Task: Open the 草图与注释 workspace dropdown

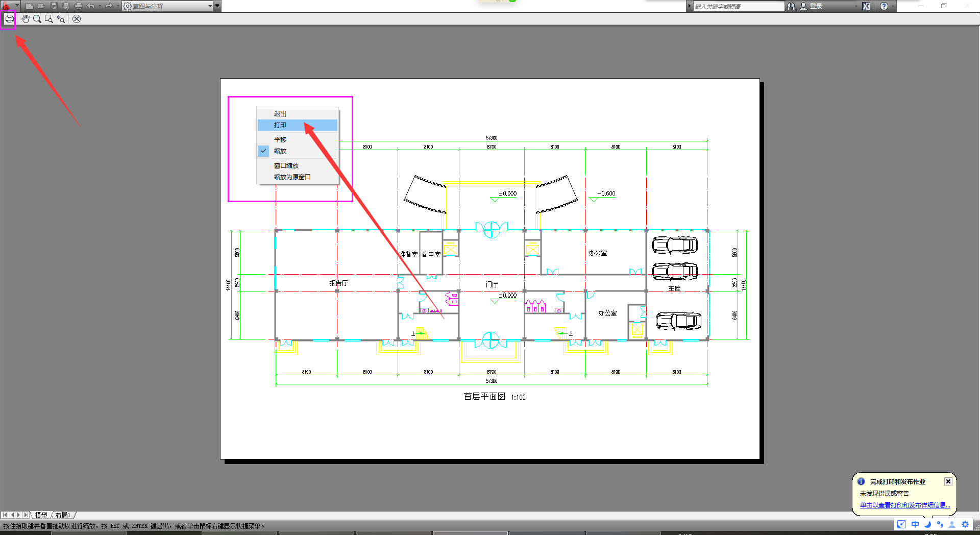Action: pyautogui.click(x=168, y=6)
